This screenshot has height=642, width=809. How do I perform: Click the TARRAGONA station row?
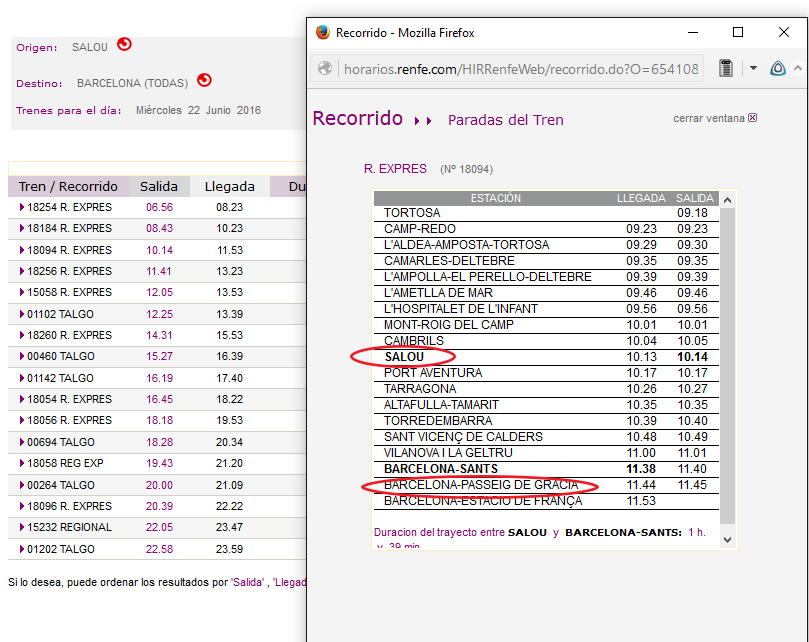tap(546, 389)
